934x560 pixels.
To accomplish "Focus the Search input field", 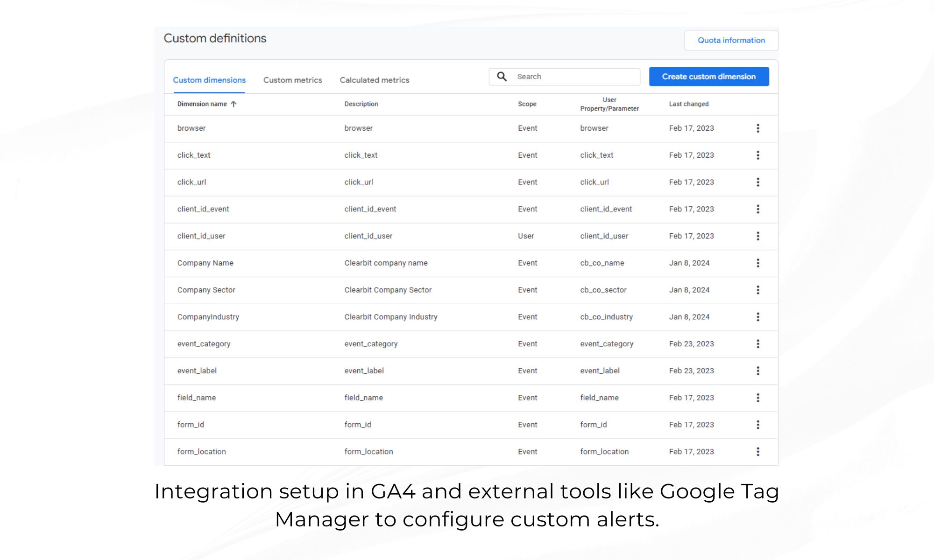I will [574, 77].
